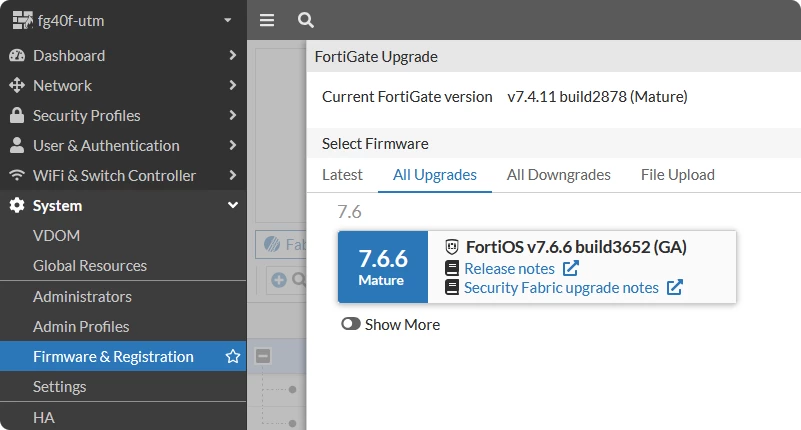801x430 pixels.
Task: Expand the Security Profiles chevron
Action: 232,115
